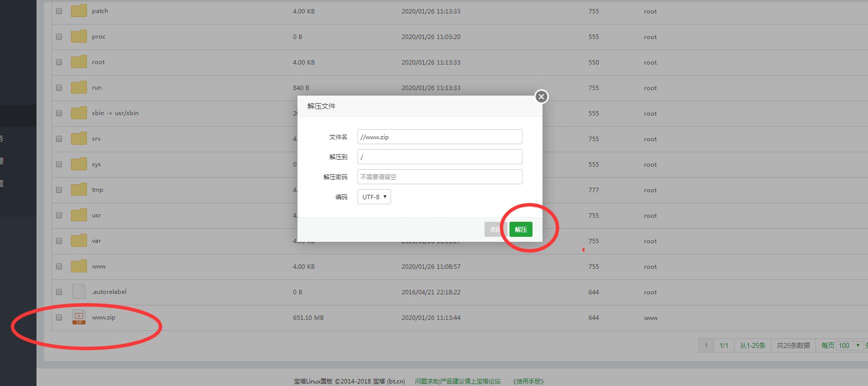Click the .autorelabel file icon
The height and width of the screenshot is (386, 868).
pos(79,292)
